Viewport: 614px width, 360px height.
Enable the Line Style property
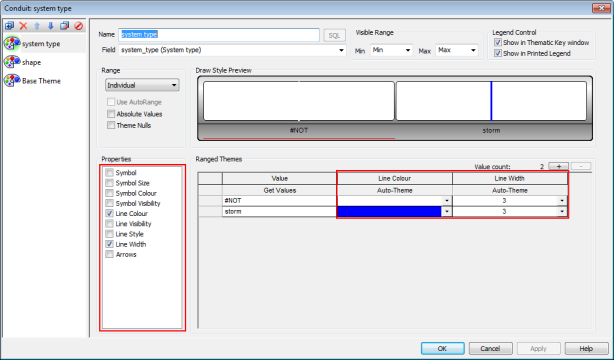pos(110,234)
